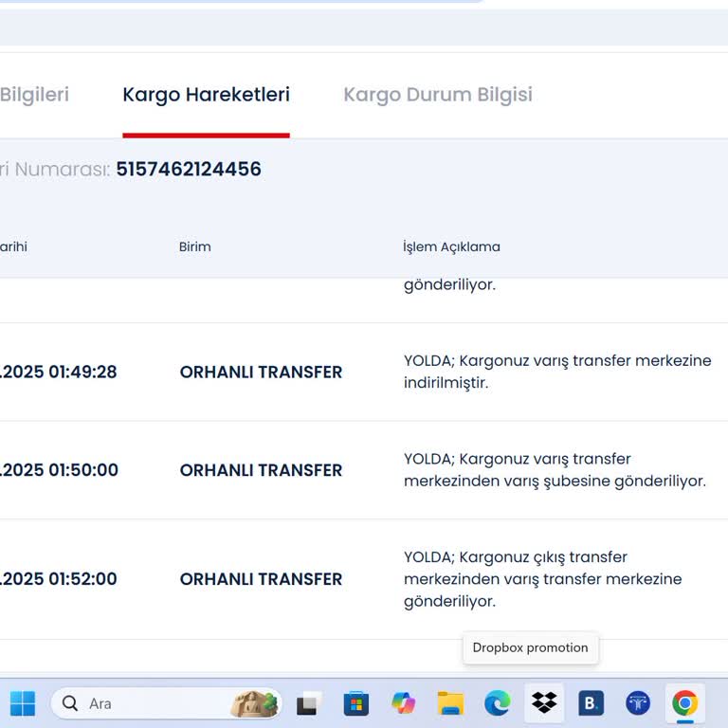This screenshot has width=728, height=728.
Task: Select the 01:49:28 timestamp cell
Action: [59, 372]
